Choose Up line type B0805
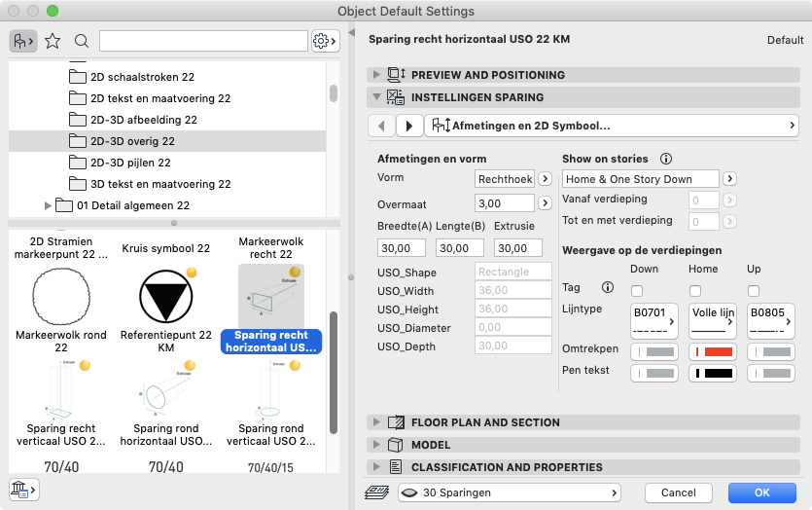Screen dimensions: 812x510 771,321
